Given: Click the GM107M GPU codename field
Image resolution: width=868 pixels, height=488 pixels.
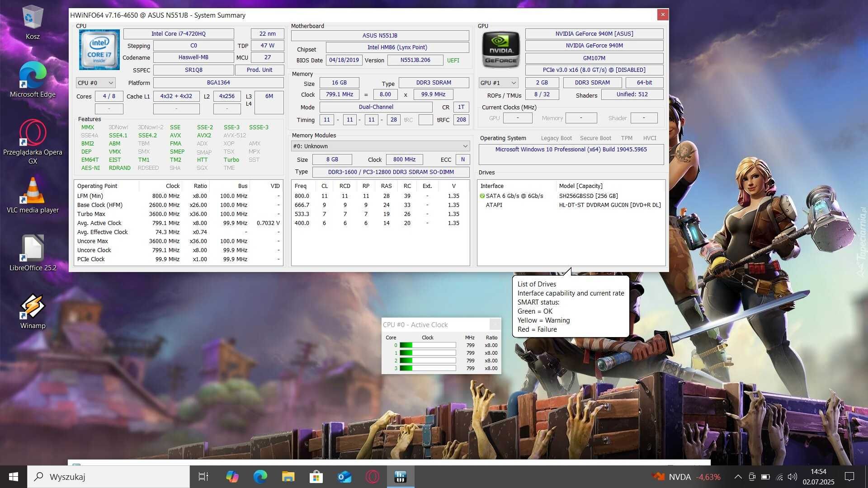Looking at the screenshot, I should [x=594, y=58].
